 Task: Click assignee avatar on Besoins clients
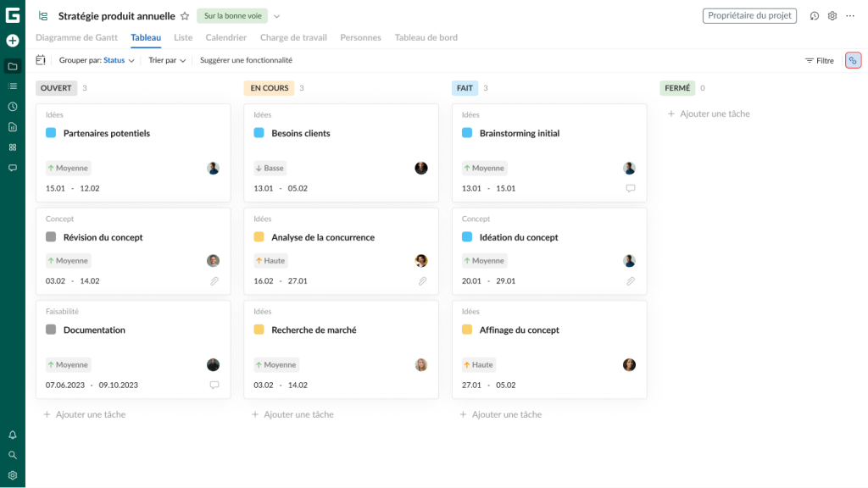[421, 169]
